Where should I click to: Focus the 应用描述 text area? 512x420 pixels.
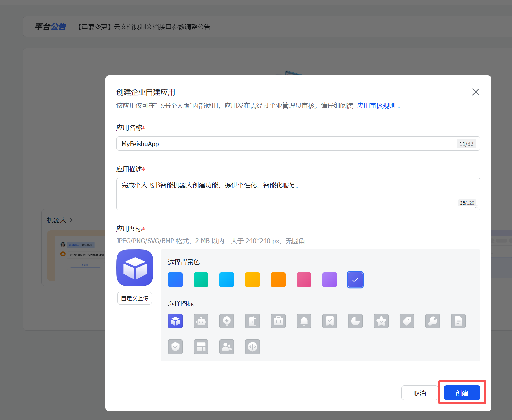pos(298,194)
